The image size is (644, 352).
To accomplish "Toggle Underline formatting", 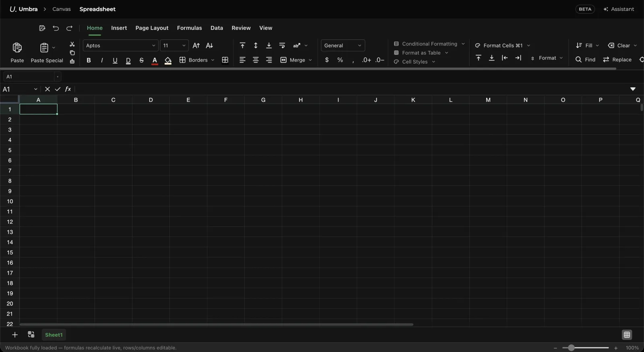I will 115,60.
